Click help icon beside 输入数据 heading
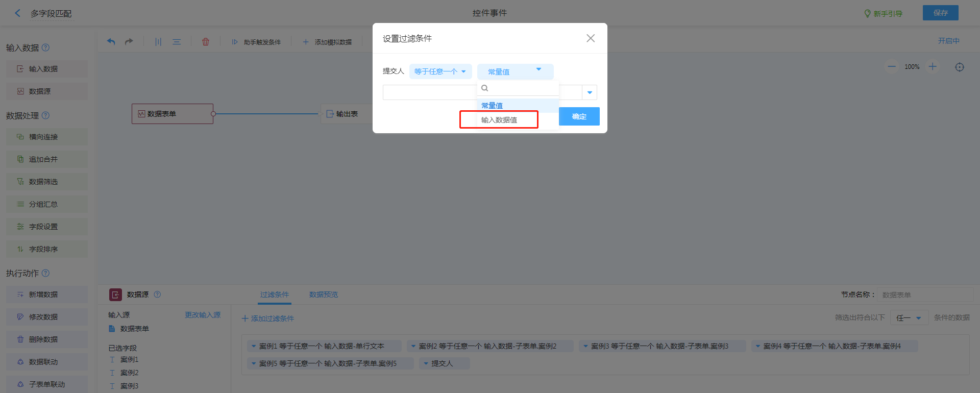 point(45,47)
